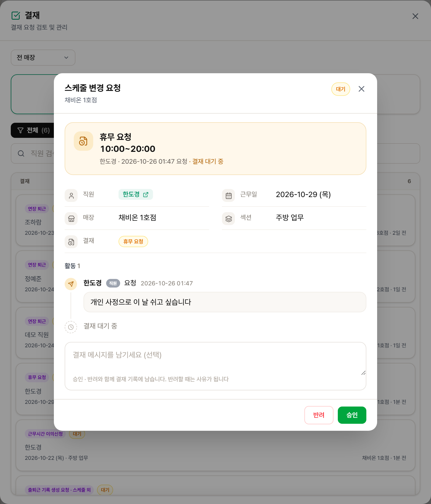Open the 전 매장 store dropdown

coord(43,58)
